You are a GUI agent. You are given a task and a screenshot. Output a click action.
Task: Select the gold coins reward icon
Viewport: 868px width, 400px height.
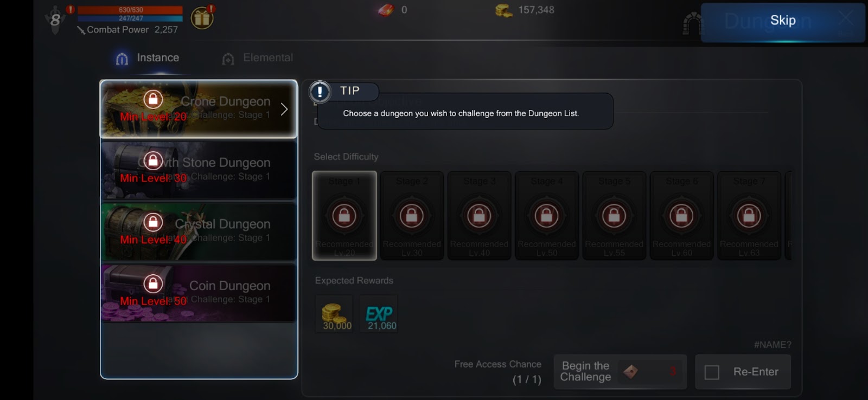334,313
